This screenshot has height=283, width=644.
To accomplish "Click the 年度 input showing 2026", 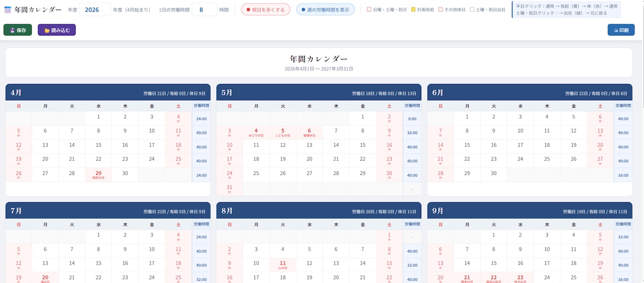I will pos(95,10).
